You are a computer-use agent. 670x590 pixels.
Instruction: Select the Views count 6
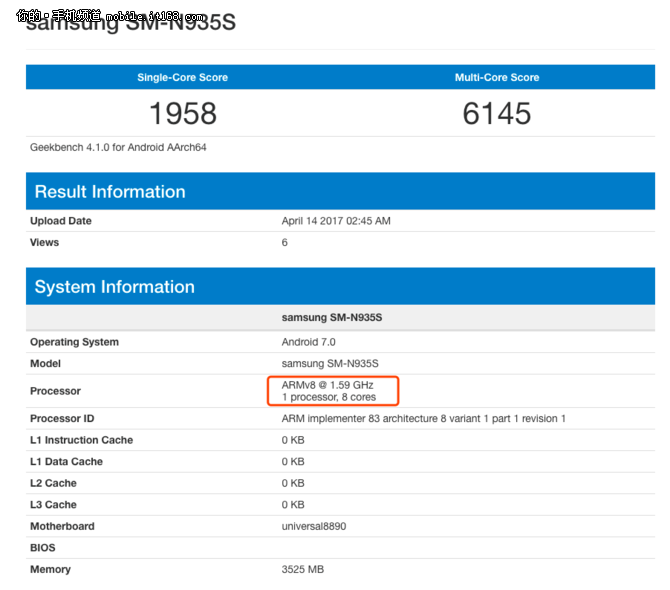(285, 242)
